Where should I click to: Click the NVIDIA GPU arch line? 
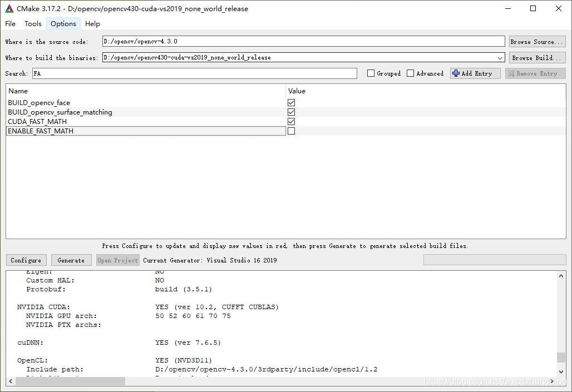(129, 316)
